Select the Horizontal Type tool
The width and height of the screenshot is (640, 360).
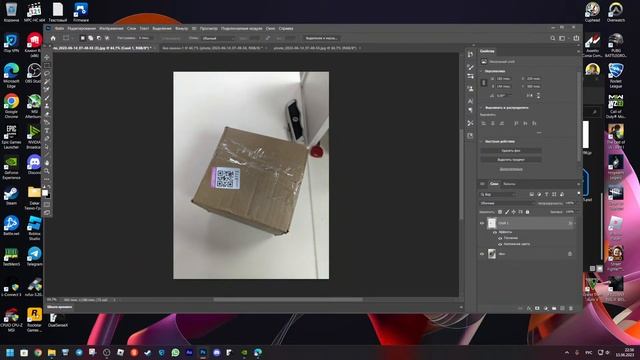tap(47, 130)
